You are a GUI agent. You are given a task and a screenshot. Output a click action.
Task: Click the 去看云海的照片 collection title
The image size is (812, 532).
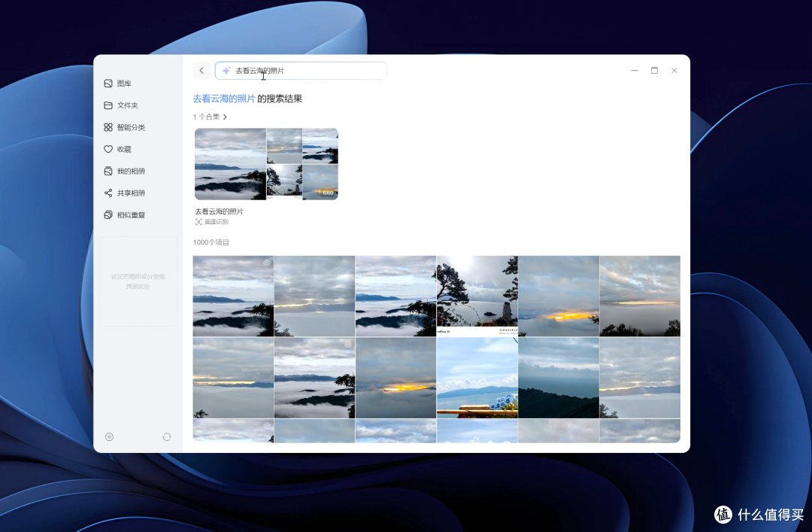(x=219, y=211)
